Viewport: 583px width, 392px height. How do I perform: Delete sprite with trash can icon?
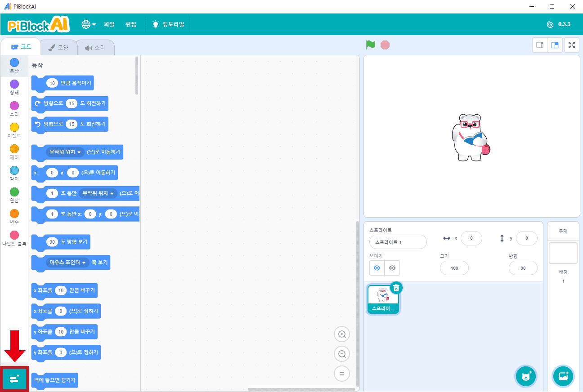pos(396,288)
